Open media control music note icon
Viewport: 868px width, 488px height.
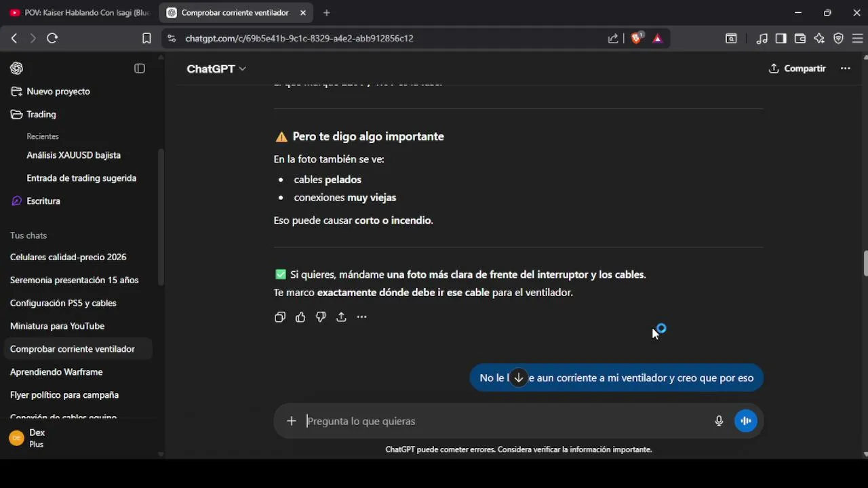click(762, 39)
